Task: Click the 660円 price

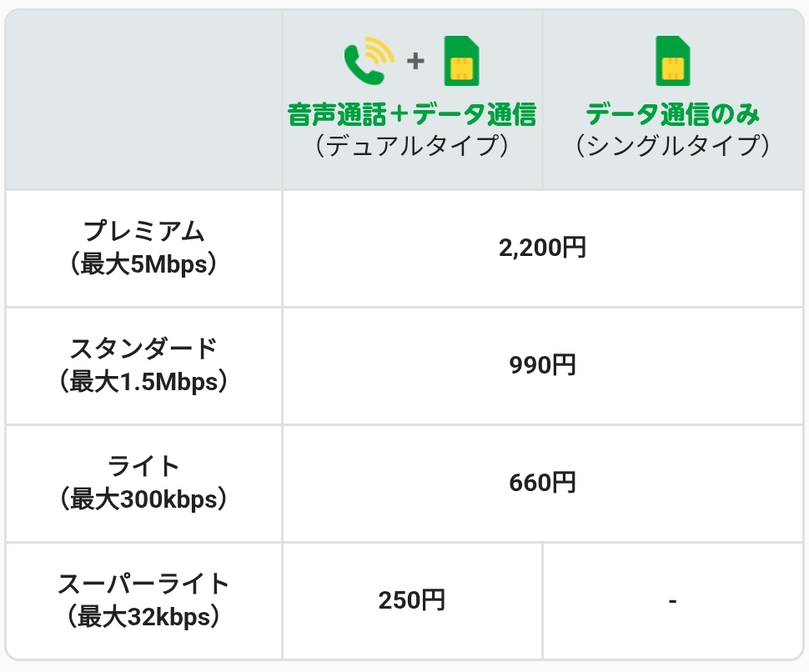Action: click(543, 483)
